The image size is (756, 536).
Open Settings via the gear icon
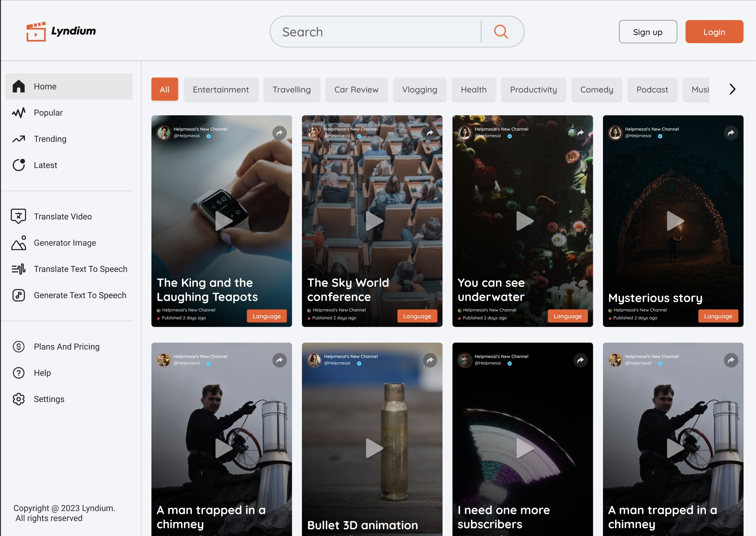18,399
